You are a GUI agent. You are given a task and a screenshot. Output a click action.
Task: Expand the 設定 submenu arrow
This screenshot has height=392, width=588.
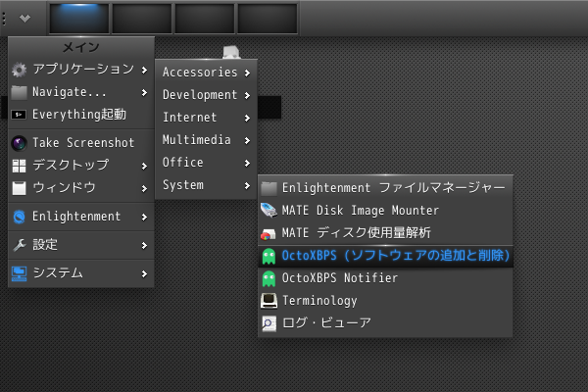(144, 245)
